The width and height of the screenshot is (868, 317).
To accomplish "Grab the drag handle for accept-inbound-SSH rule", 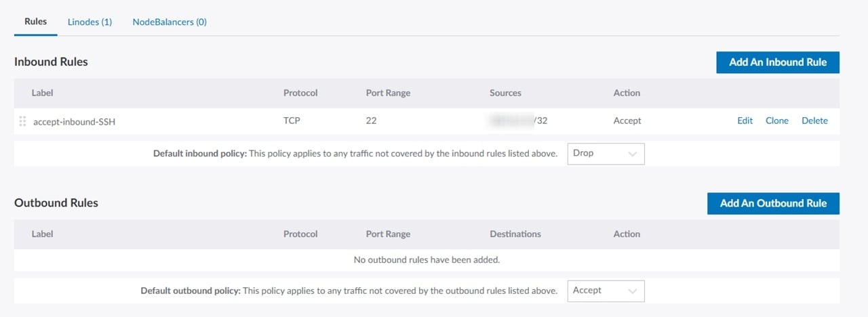I will click(22, 121).
